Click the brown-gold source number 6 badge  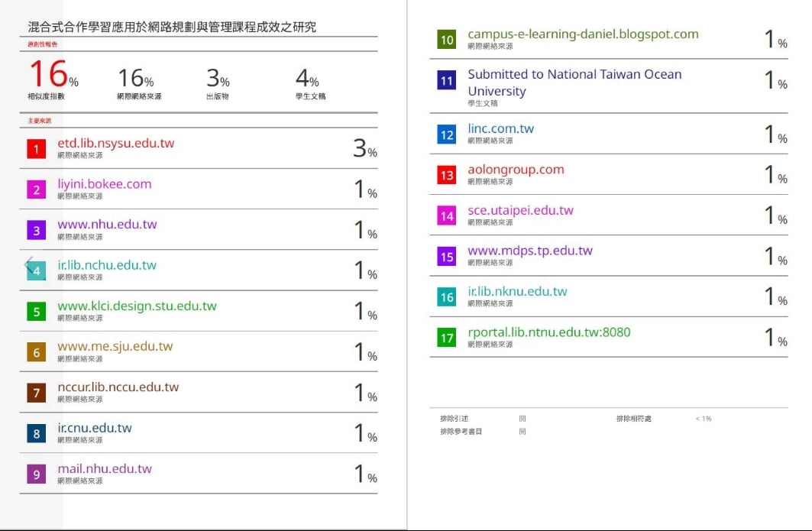[x=36, y=352]
